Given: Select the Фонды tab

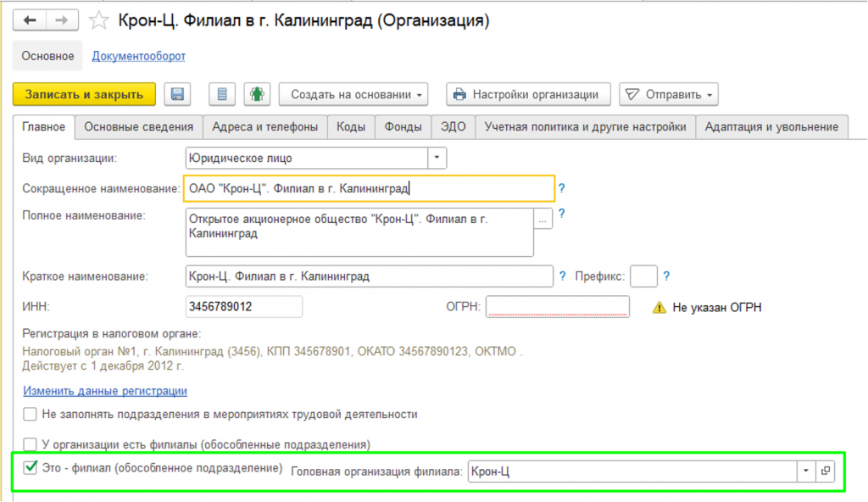Looking at the screenshot, I should coord(403,127).
